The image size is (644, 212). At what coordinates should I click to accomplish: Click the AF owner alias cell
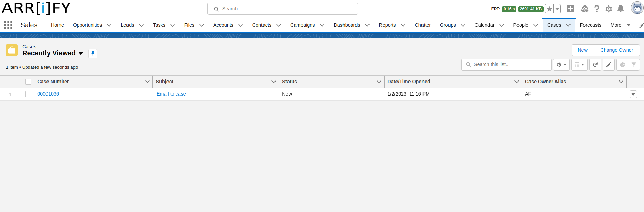pos(528,94)
